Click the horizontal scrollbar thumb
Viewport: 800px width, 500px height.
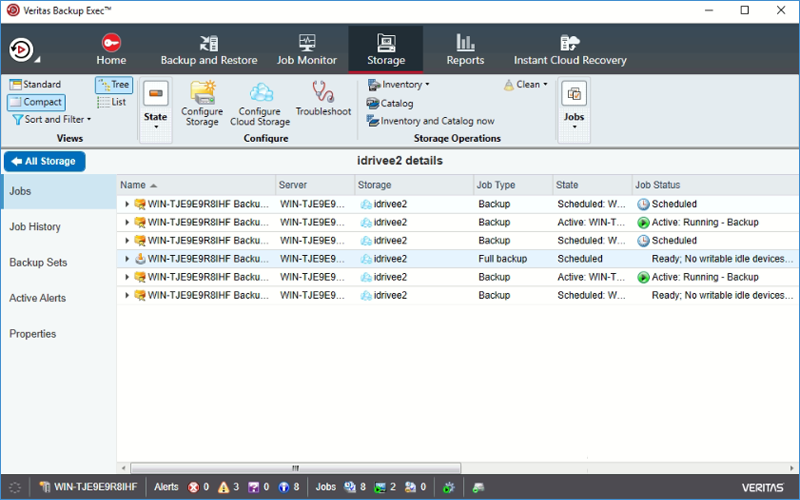tap(295, 468)
